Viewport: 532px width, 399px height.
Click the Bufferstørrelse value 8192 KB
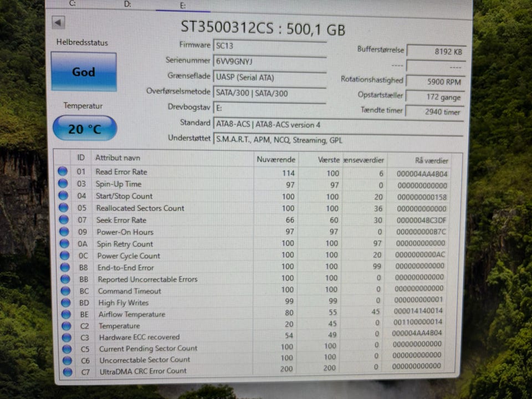(x=436, y=51)
